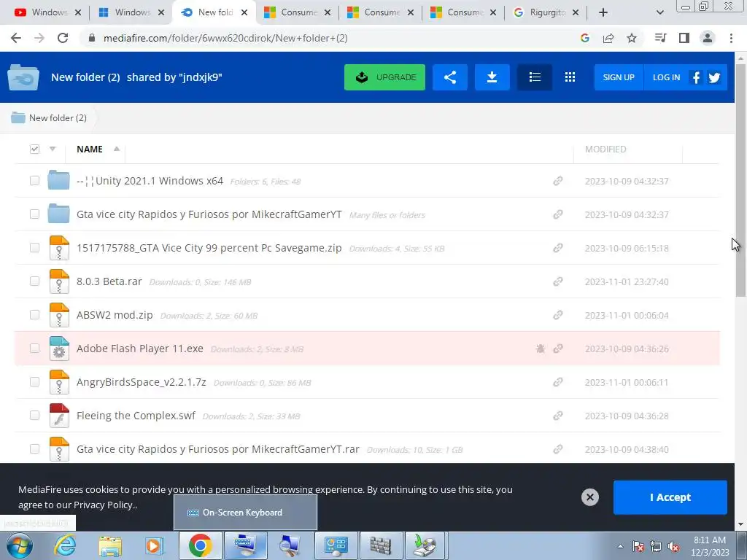The height and width of the screenshot is (560, 747).
Task: Click the MODIFIED column header
Action: 605,149
